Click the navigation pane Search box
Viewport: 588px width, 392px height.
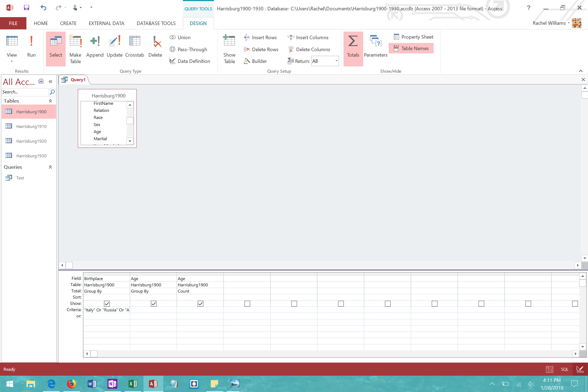(x=24, y=92)
